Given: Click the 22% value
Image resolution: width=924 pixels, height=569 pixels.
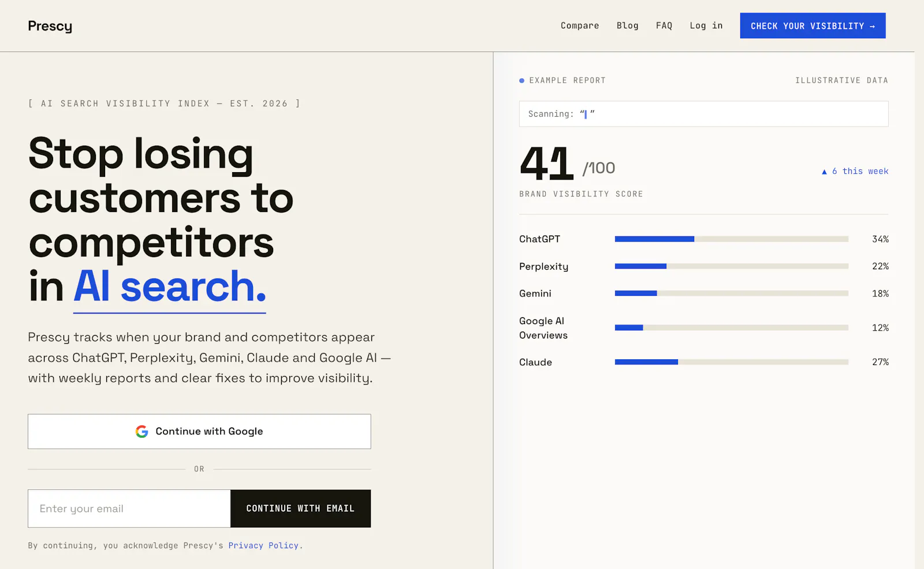Looking at the screenshot, I should click(x=880, y=266).
